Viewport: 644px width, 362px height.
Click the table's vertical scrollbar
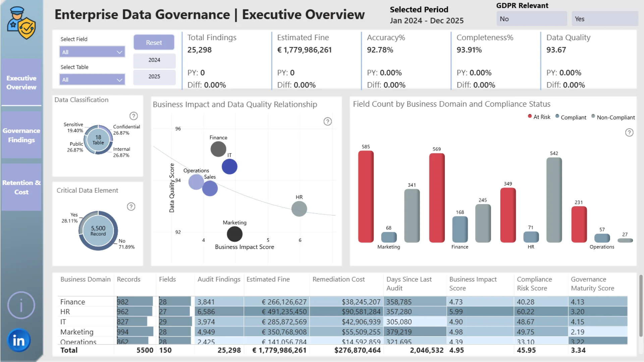point(641,305)
